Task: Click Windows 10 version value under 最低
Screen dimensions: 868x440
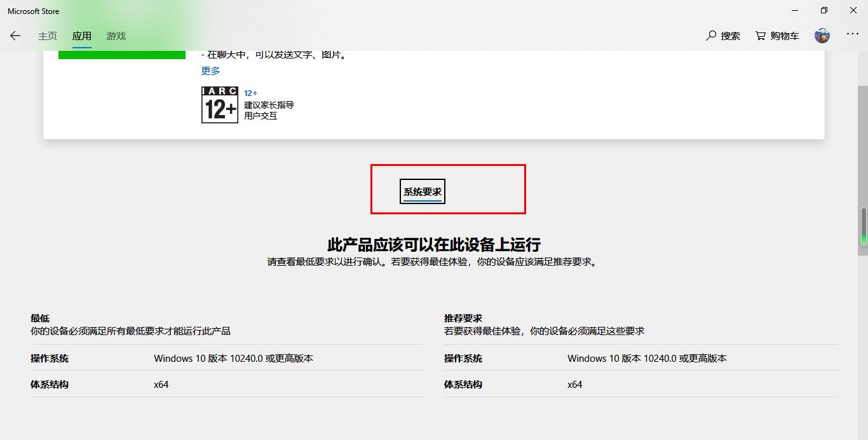Action: [233, 359]
